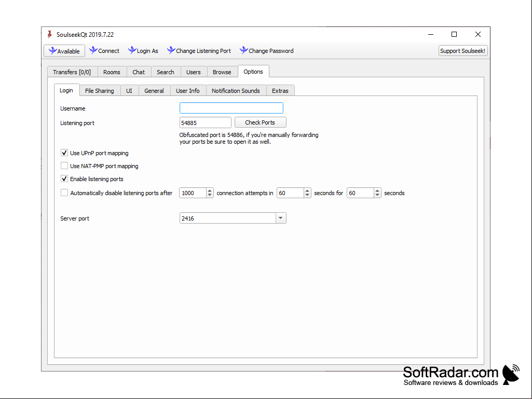Uncheck Use UPnP port mapping

coord(64,153)
